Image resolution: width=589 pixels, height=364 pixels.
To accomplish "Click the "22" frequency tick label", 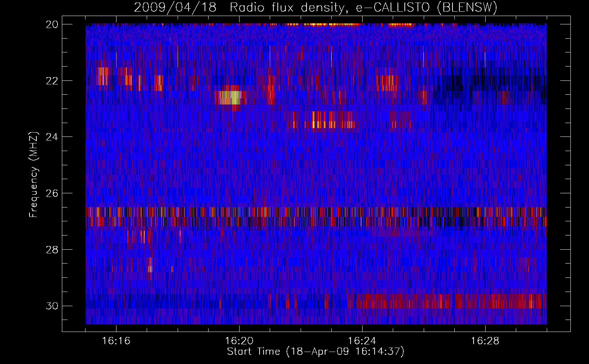I will point(52,80).
